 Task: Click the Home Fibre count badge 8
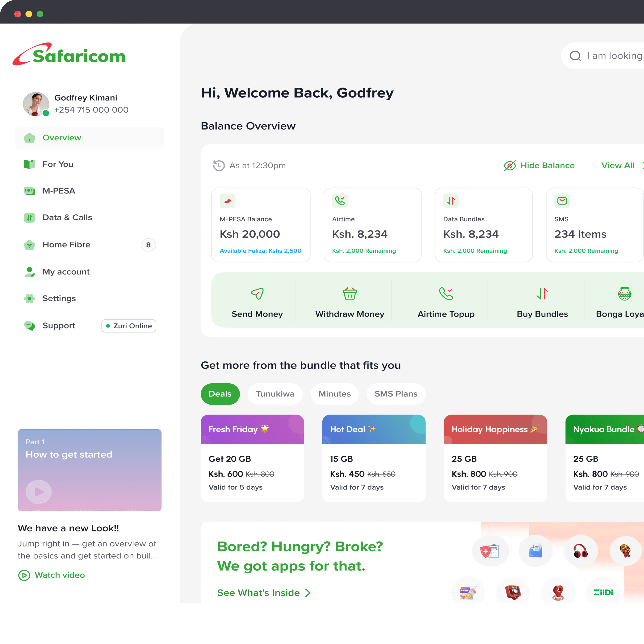[148, 245]
